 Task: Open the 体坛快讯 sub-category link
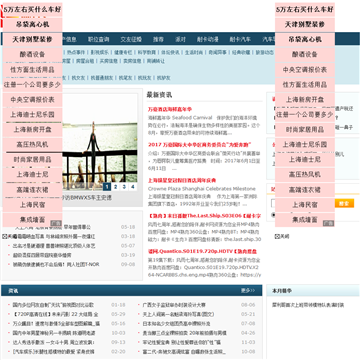point(170,52)
